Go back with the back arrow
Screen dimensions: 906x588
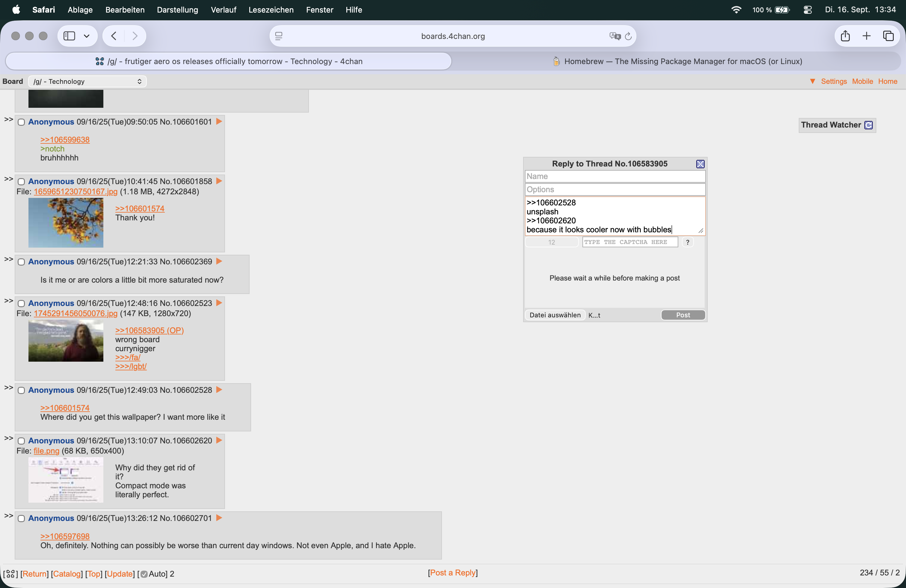click(x=114, y=36)
